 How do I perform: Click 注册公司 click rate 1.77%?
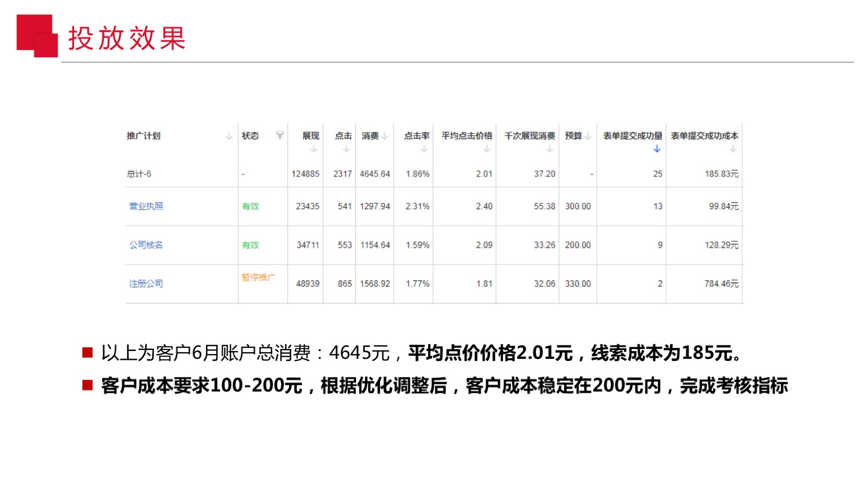point(418,284)
